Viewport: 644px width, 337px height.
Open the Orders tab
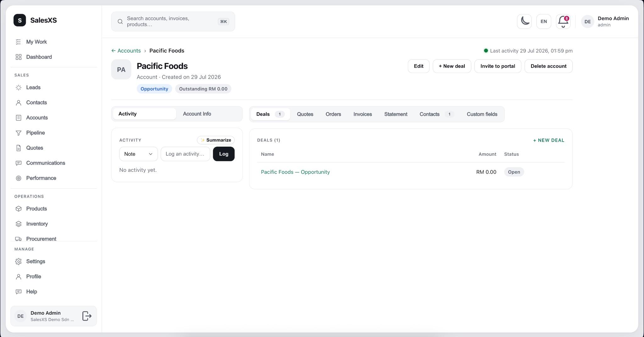pyautogui.click(x=333, y=114)
